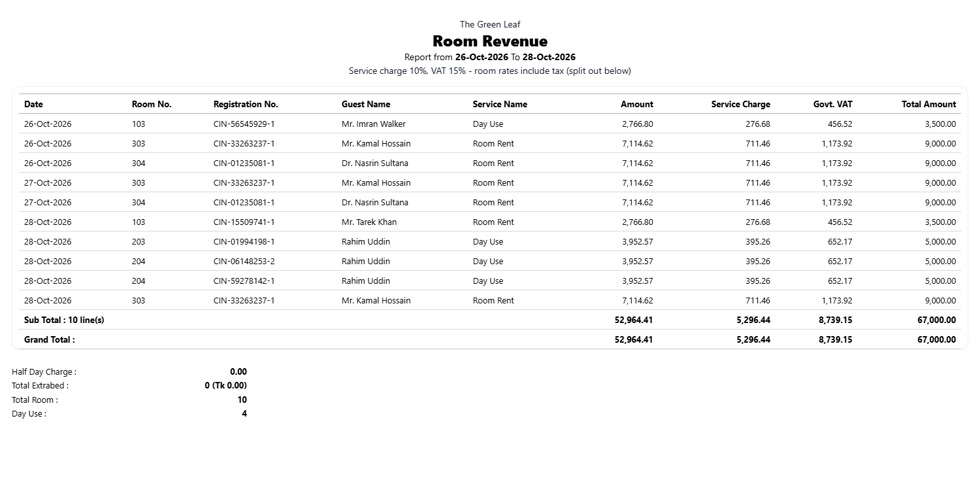
Task: Select registration number CIN-06148253-2
Action: pyautogui.click(x=244, y=261)
